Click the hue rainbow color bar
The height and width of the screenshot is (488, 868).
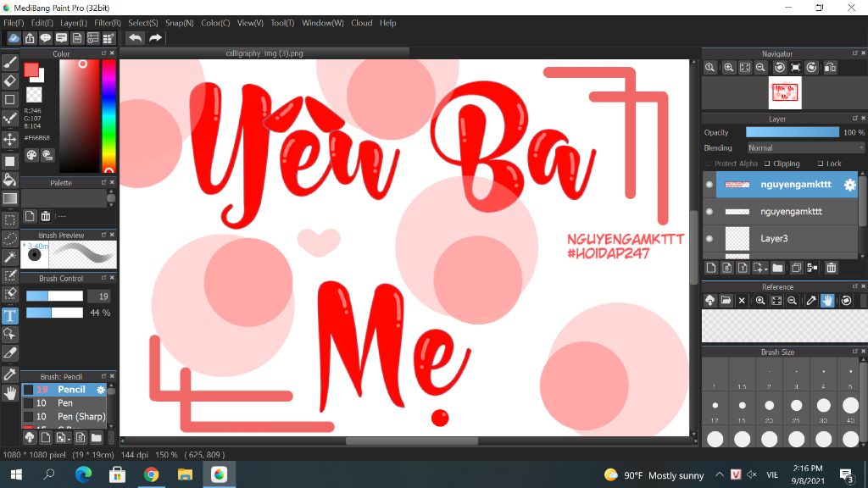pyautogui.click(x=108, y=115)
